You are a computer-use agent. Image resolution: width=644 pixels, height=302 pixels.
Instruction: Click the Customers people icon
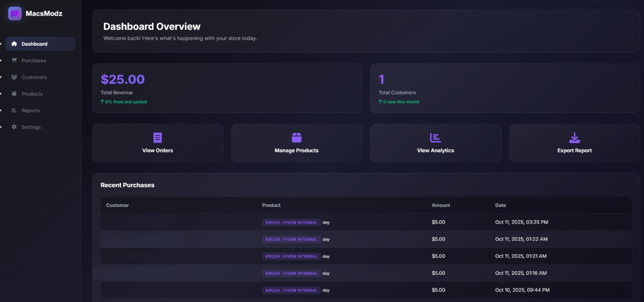[x=14, y=77]
